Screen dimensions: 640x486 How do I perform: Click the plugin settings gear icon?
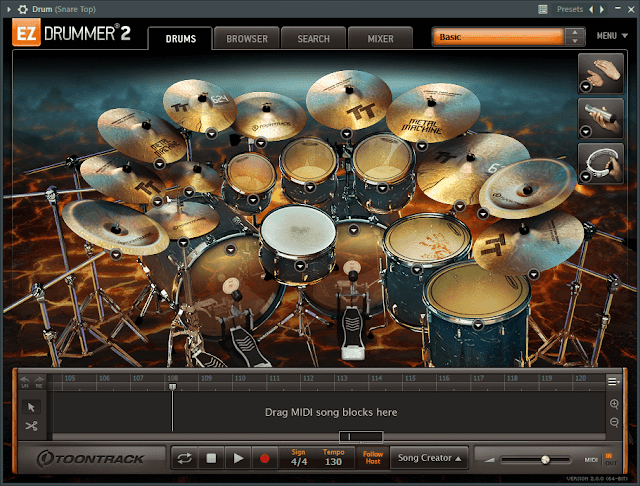[22, 9]
